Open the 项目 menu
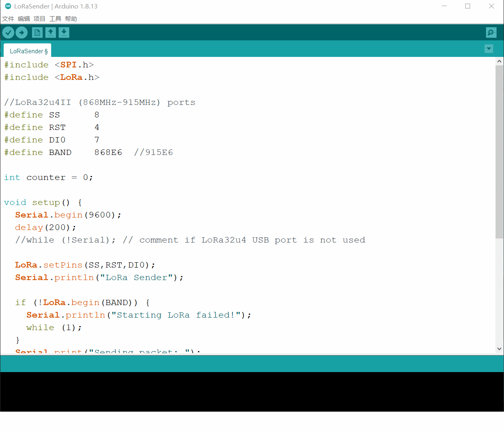504x431 pixels. [x=40, y=19]
